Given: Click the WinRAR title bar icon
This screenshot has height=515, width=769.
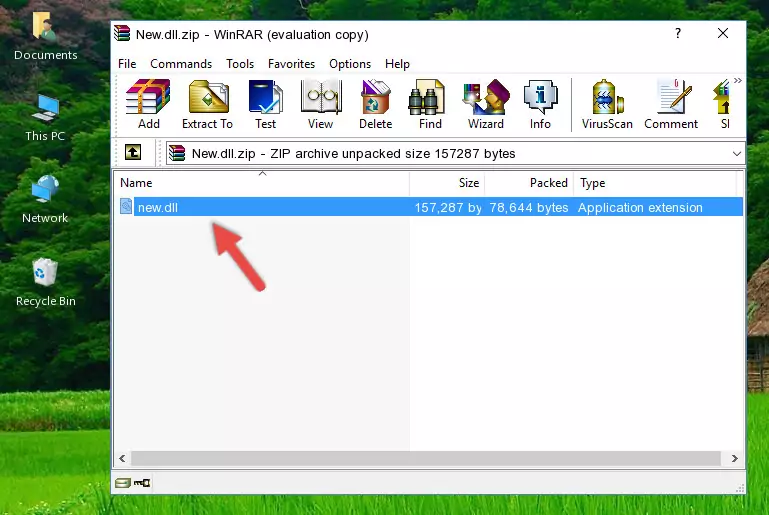Looking at the screenshot, I should tap(122, 33).
